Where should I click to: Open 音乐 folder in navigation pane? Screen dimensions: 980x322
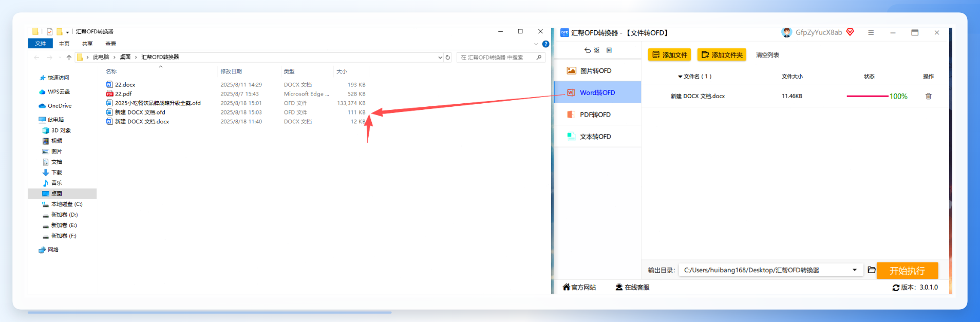[x=56, y=183]
